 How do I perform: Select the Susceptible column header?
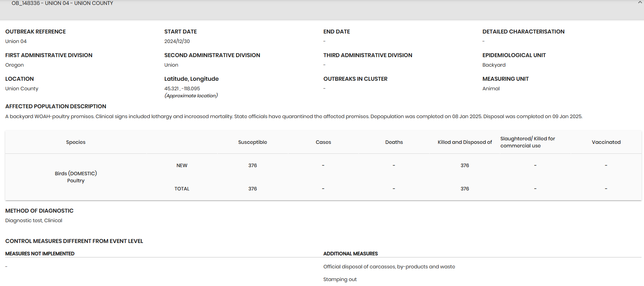tap(252, 142)
